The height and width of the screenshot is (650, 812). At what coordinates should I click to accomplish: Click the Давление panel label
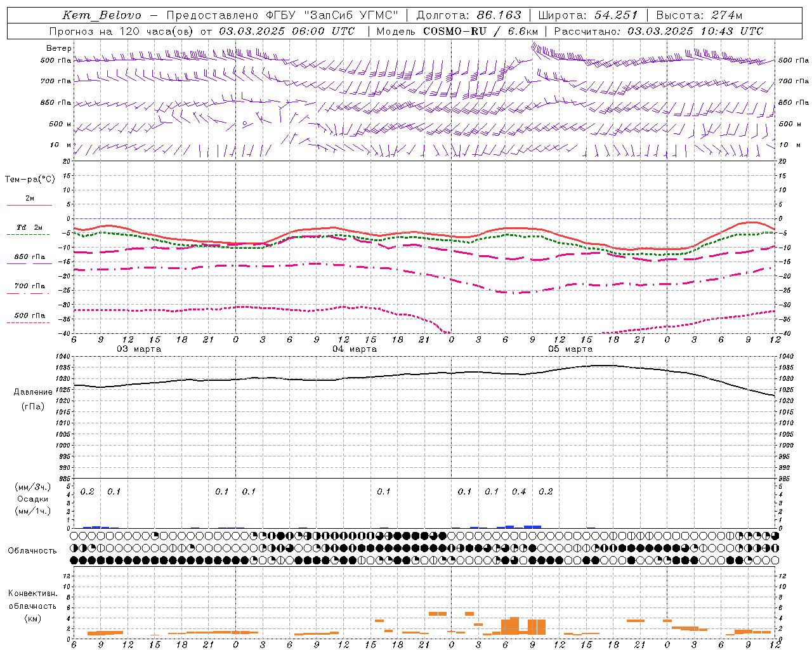click(x=33, y=392)
